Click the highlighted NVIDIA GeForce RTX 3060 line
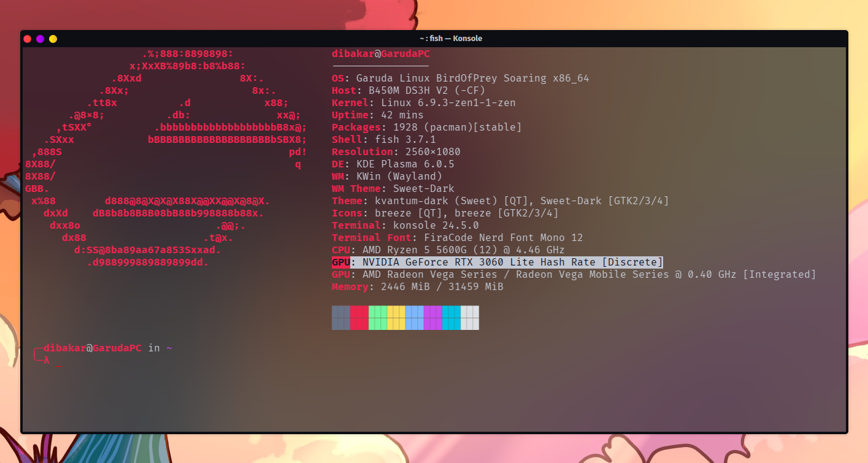This screenshot has width=868, height=463. [x=497, y=262]
